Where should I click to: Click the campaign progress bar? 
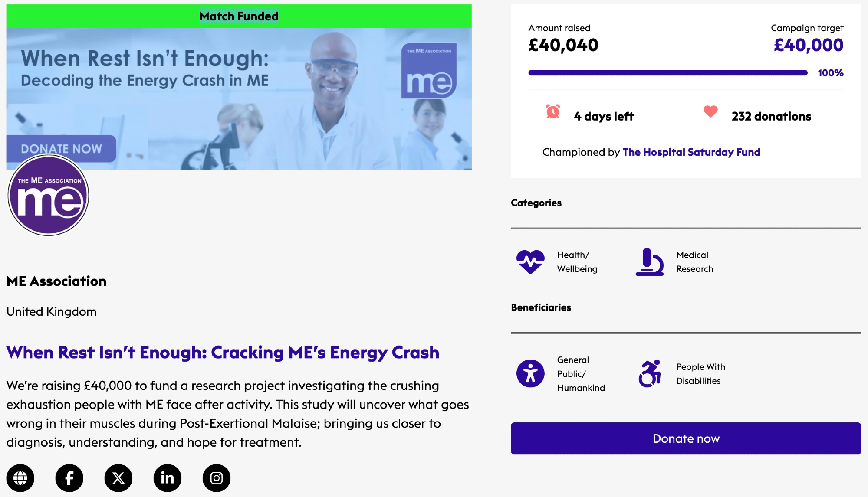point(667,73)
